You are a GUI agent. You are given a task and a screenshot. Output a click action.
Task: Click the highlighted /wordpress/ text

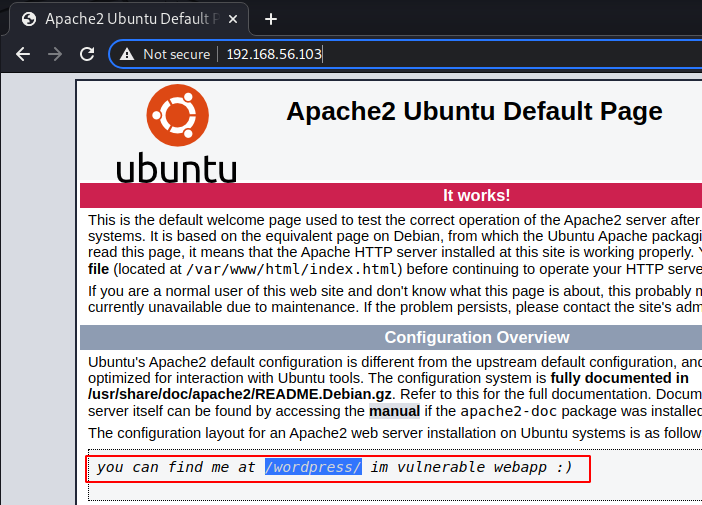tap(313, 467)
